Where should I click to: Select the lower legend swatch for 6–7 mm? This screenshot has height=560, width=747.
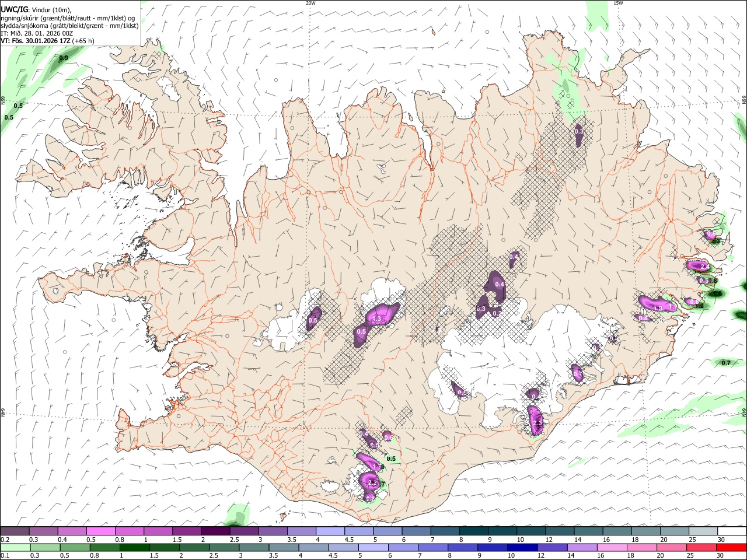[x=402, y=547]
